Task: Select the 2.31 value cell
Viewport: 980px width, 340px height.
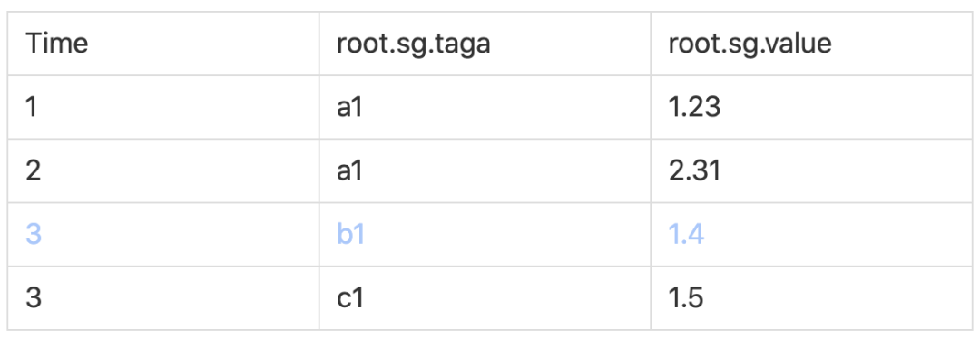Action: point(811,170)
